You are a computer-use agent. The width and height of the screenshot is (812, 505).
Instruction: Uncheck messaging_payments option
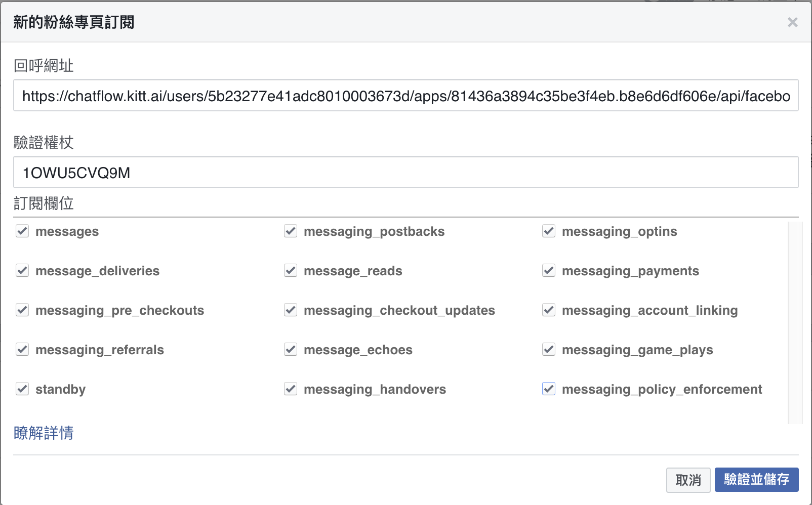(549, 271)
